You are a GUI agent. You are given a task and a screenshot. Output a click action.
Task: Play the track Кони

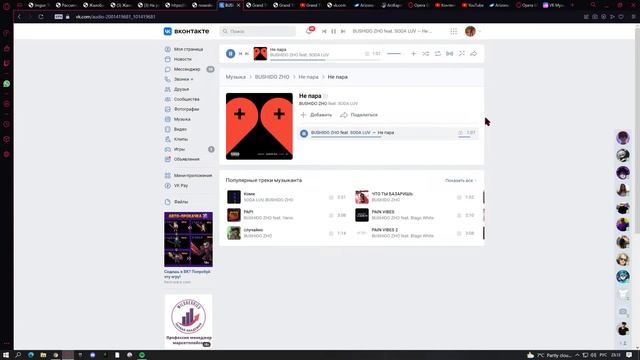(x=234, y=197)
